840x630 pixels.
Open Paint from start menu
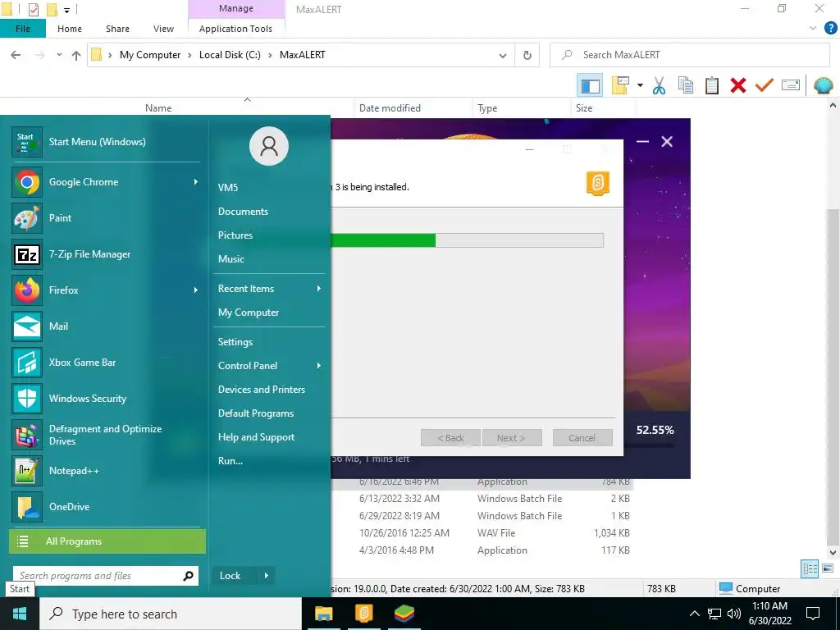pyautogui.click(x=106, y=218)
